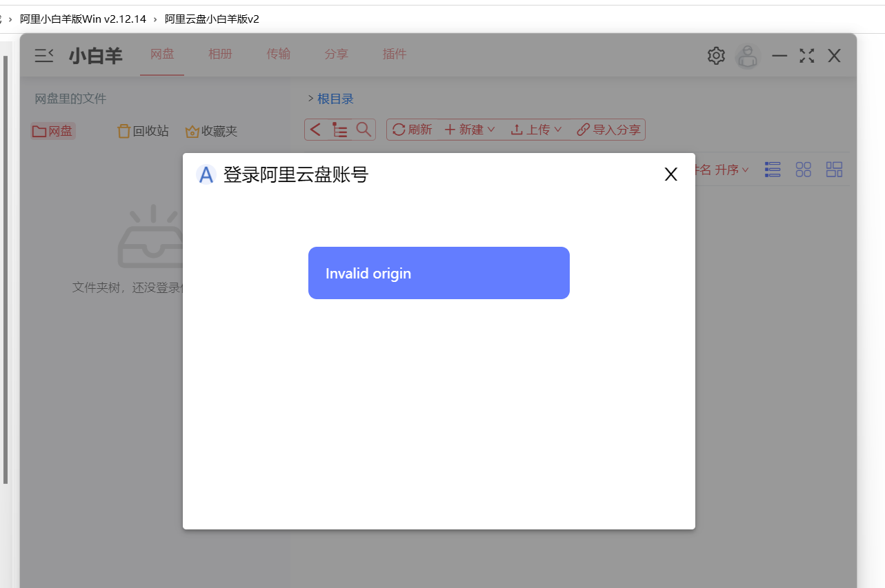Click the 阿里云盘 logo in dialog title
This screenshot has height=588, width=885.
pos(206,175)
